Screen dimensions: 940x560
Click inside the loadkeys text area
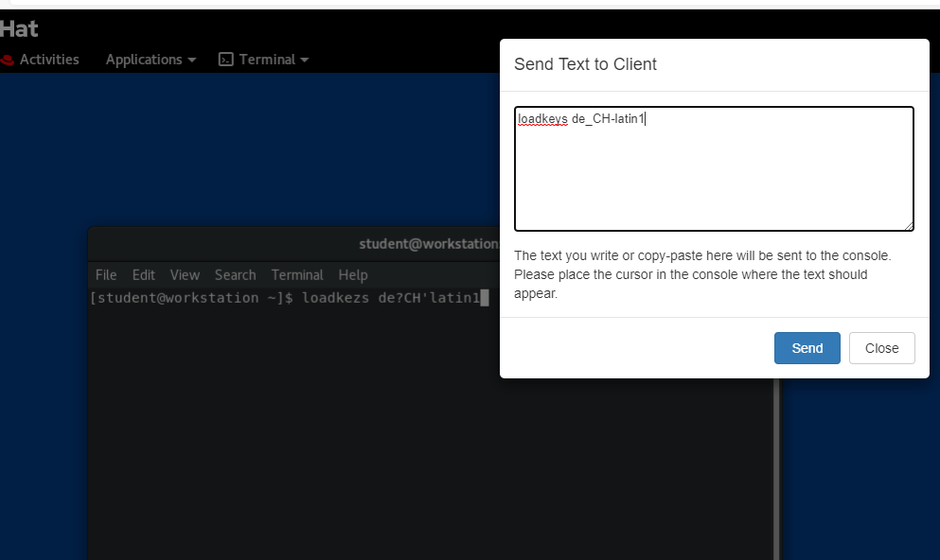pyautogui.click(x=714, y=167)
